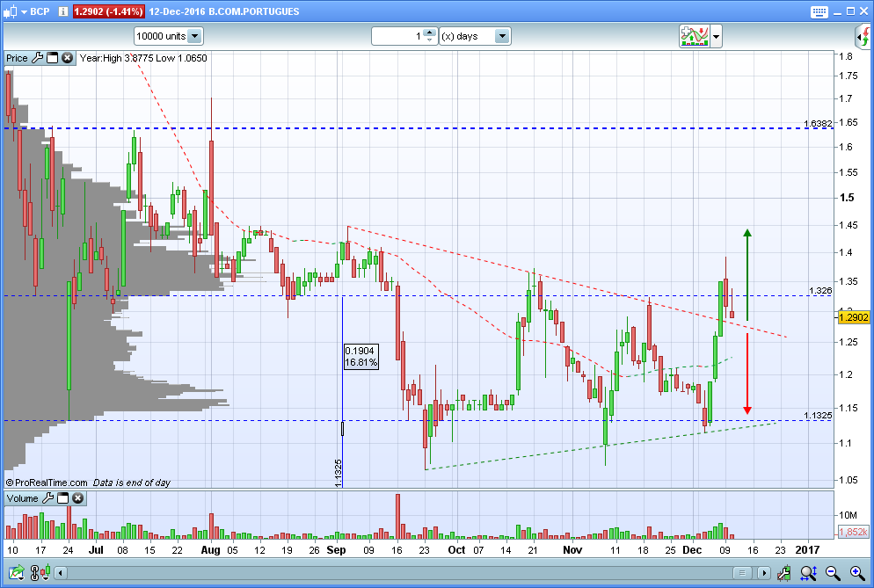Open chart properties wrench icon
Viewport: 874px width, 588px height.
coord(783,572)
